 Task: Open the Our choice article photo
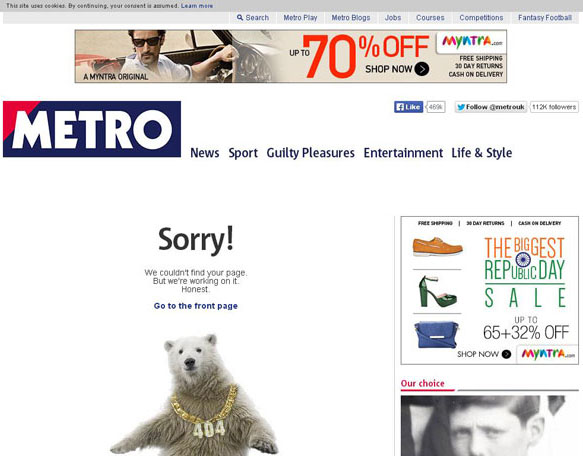coord(490,426)
